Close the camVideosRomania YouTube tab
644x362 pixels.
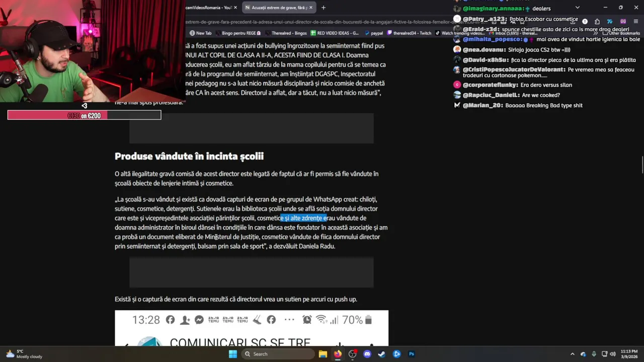click(x=235, y=8)
